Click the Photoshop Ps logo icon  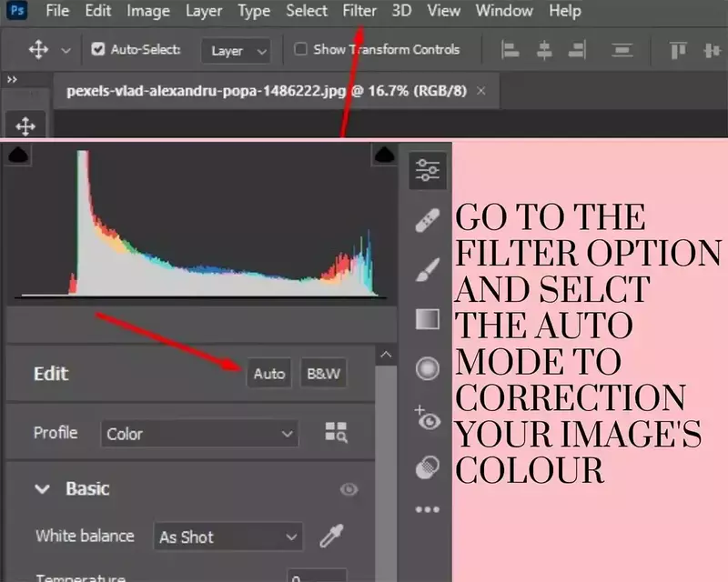(x=16, y=10)
